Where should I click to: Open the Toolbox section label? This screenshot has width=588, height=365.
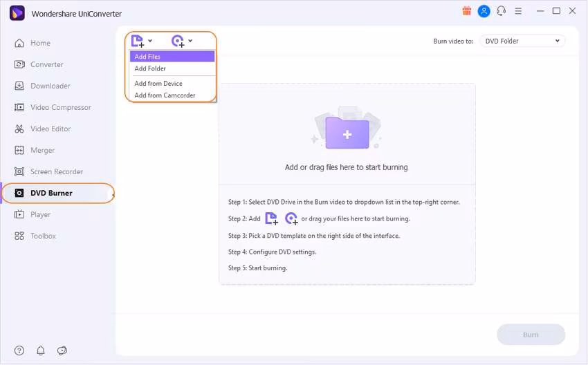pyautogui.click(x=43, y=236)
